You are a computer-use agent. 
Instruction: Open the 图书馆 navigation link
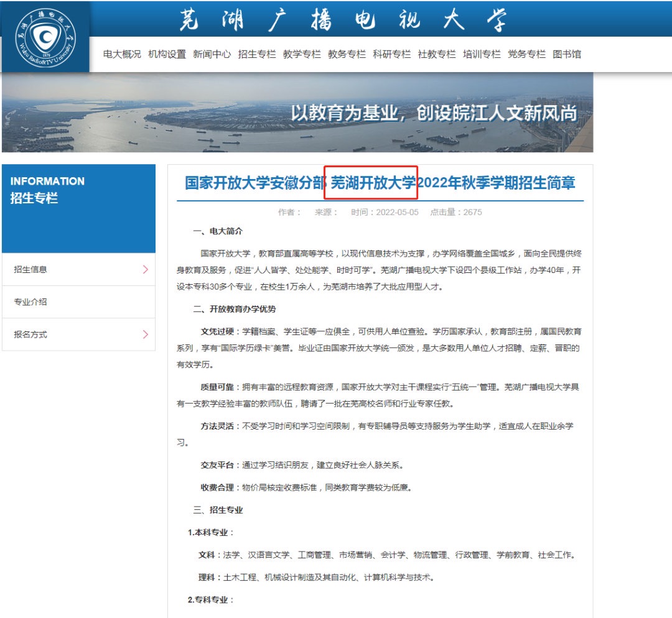click(567, 54)
